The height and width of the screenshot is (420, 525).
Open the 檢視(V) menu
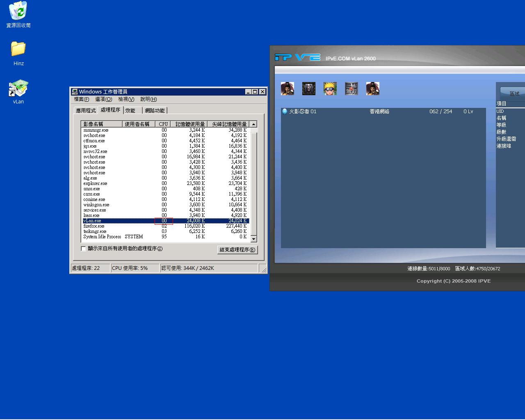click(x=126, y=99)
